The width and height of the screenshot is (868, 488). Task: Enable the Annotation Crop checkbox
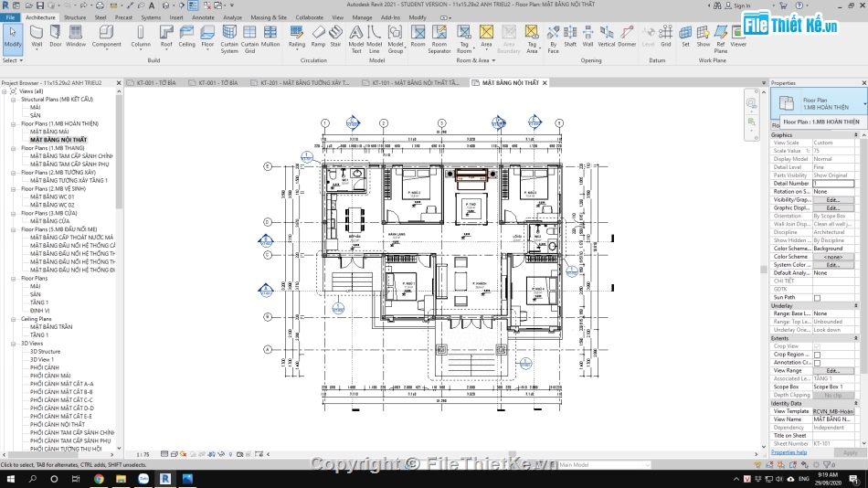pyautogui.click(x=817, y=363)
